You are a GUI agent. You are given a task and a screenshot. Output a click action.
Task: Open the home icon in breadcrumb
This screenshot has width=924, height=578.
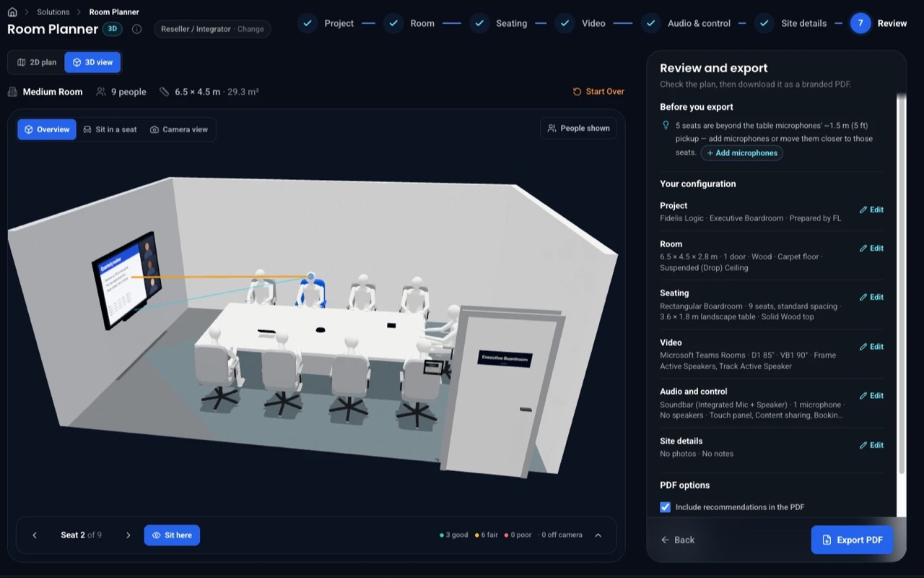click(x=12, y=12)
